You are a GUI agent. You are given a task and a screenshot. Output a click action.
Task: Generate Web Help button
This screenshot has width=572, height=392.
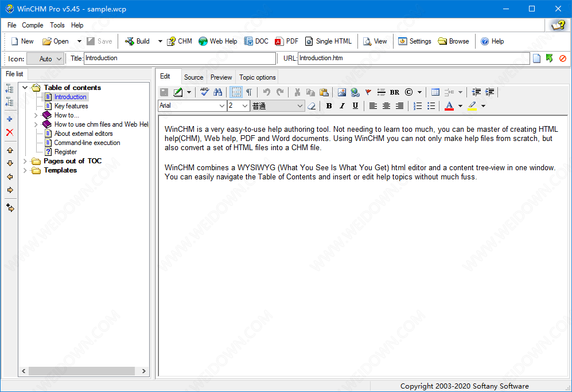coord(218,41)
